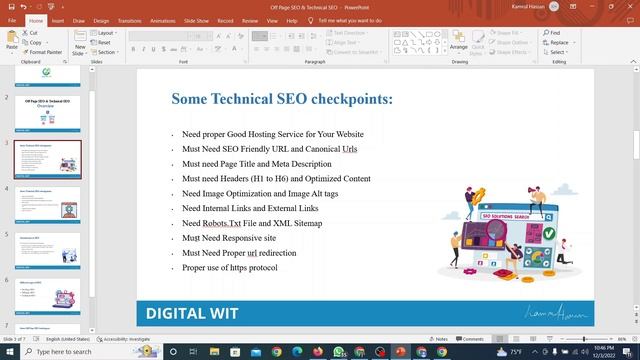The width and height of the screenshot is (640, 360).
Task: Toggle text Shadow formatting
Action: pos(164,49)
